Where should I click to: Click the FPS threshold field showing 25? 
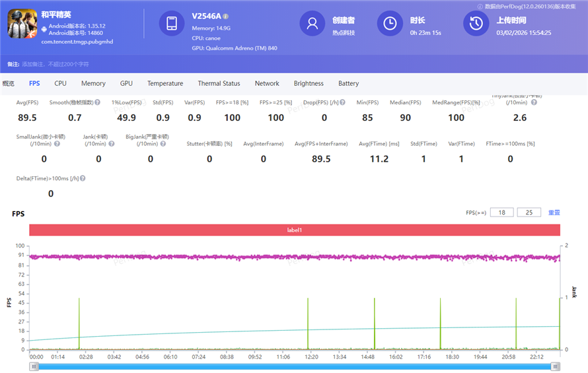[529, 213]
